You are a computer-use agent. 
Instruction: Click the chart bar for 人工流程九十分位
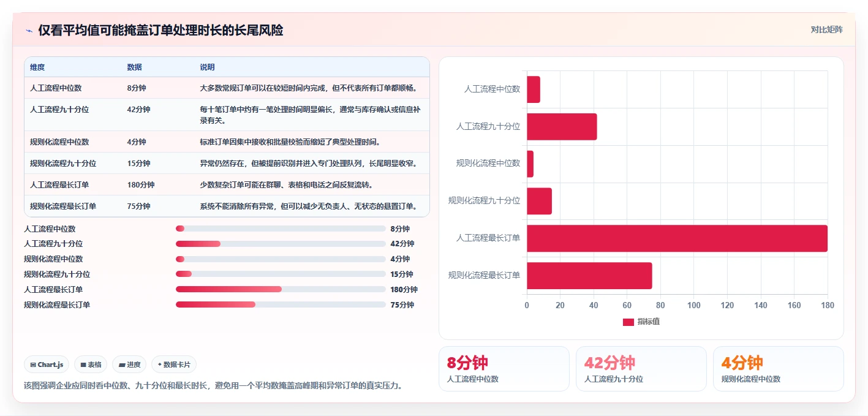[562, 127]
